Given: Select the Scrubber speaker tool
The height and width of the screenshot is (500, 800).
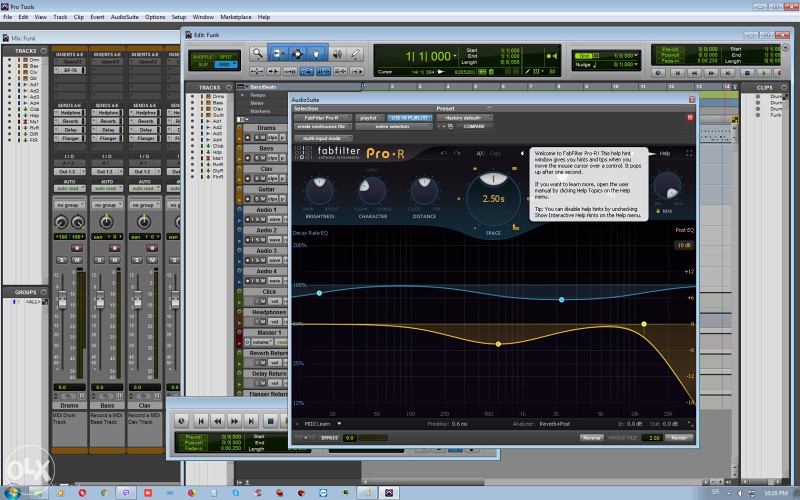Looking at the screenshot, I should click(337, 54).
